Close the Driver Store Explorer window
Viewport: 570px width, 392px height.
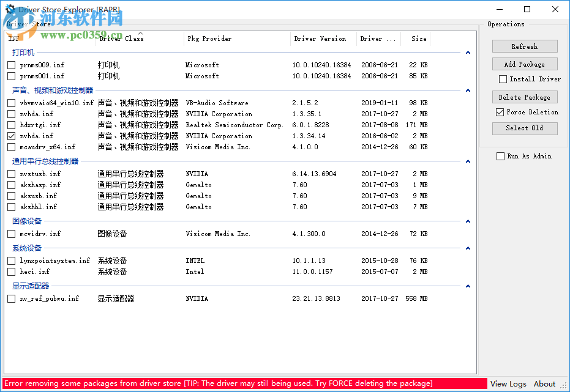tap(555, 9)
